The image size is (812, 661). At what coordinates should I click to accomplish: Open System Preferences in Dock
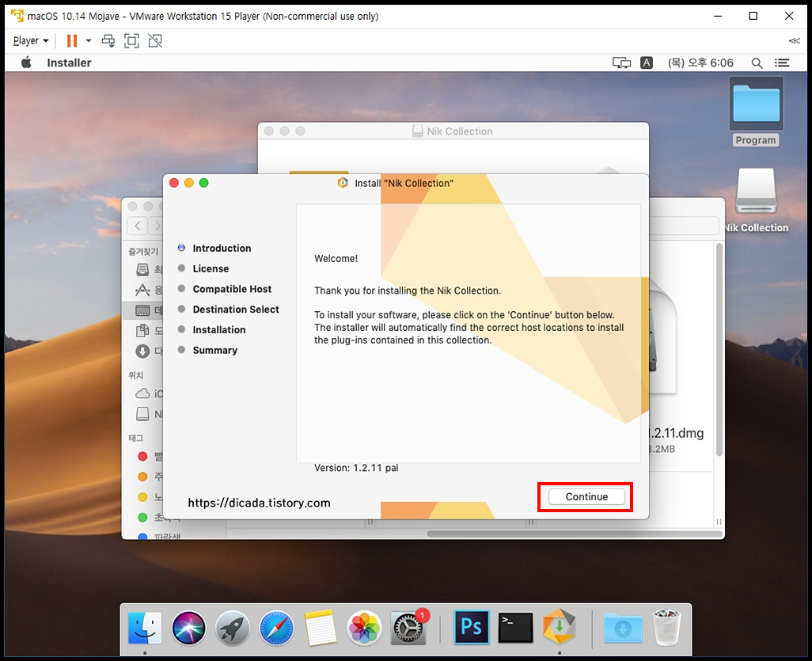408,628
